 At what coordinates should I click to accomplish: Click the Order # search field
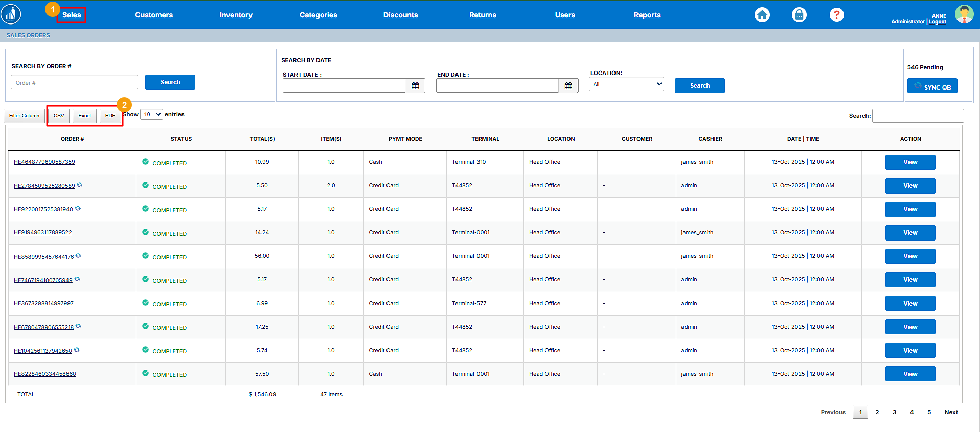74,82
